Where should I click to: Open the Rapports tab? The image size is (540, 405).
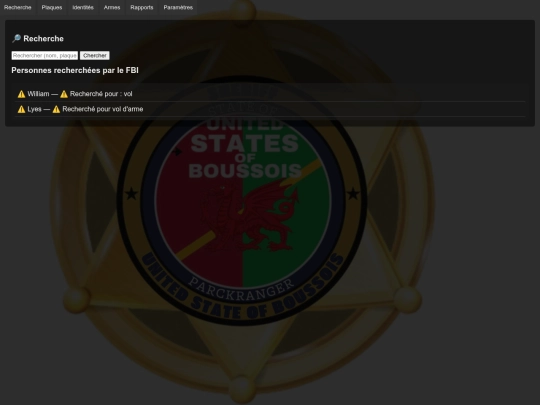pos(142,8)
